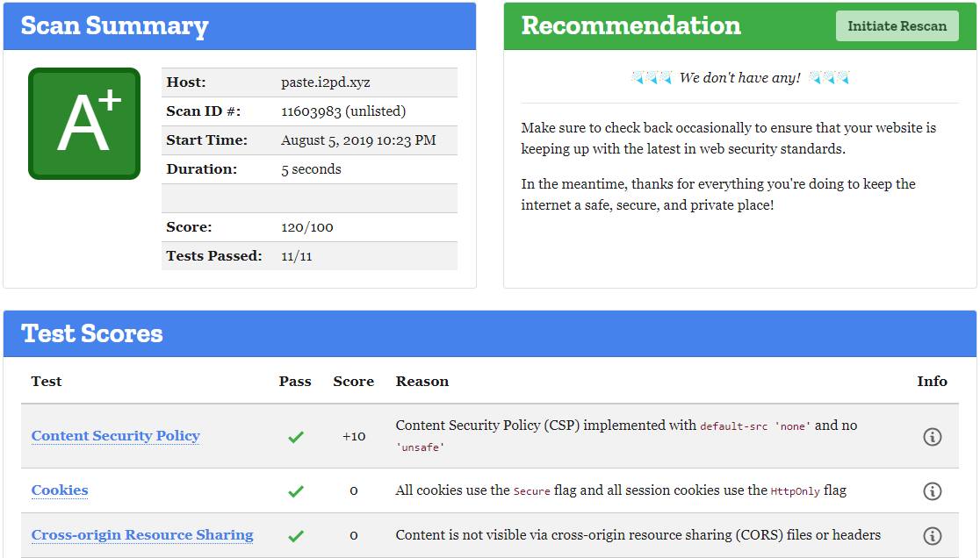Open info icon for Content Security Policy
The image size is (980, 558).
tap(933, 436)
